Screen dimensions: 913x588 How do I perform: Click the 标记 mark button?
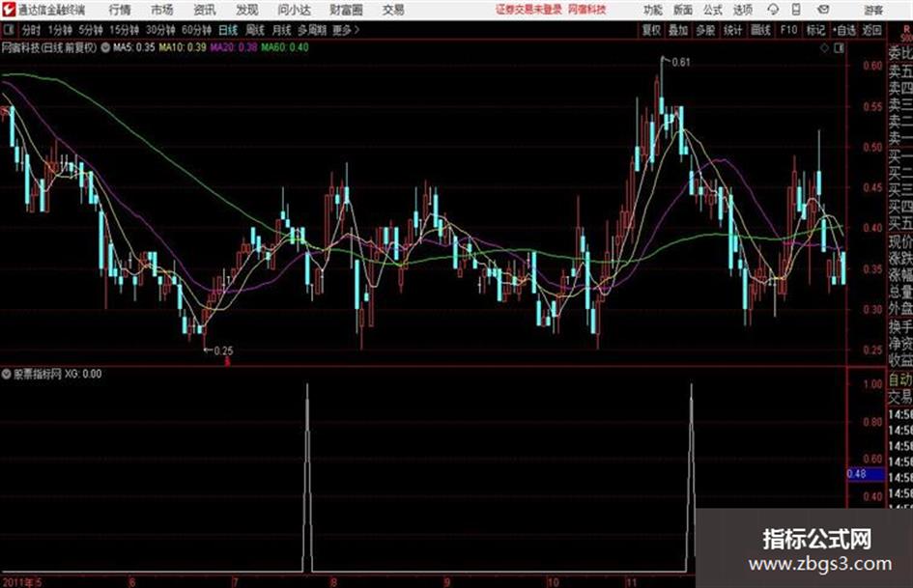point(815,30)
